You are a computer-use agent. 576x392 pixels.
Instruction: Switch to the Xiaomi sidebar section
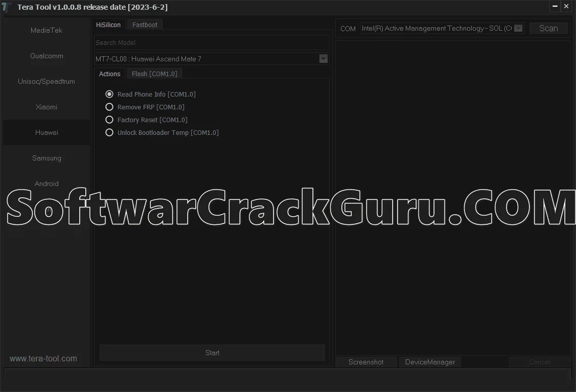47,107
